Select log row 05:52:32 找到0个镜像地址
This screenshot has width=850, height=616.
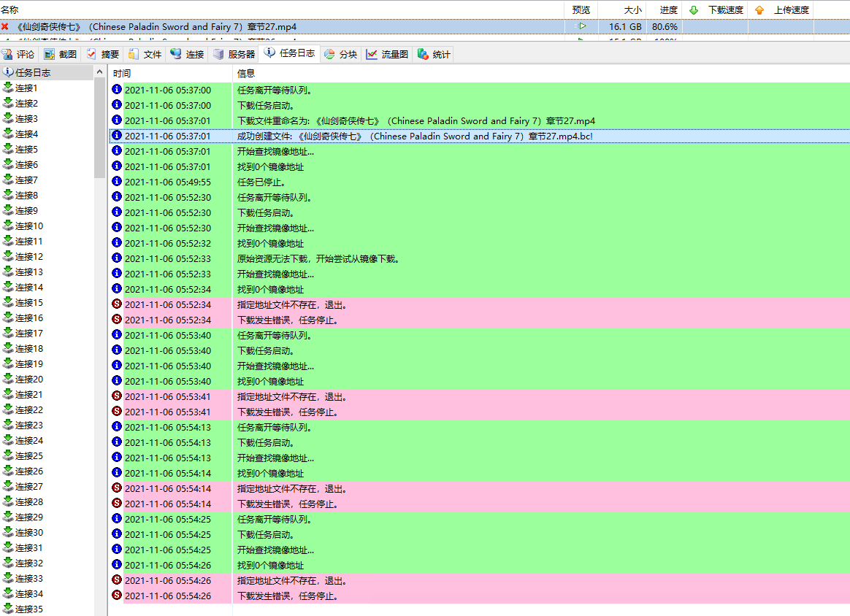[x=479, y=243]
